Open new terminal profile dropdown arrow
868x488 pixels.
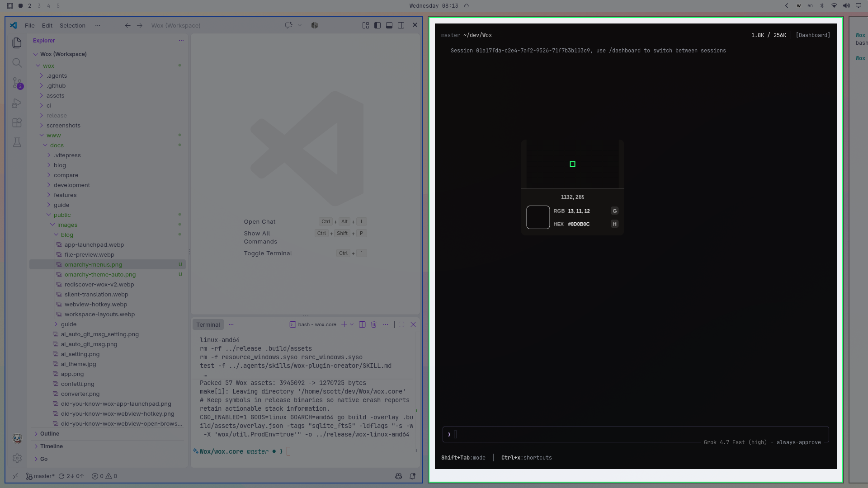click(x=352, y=324)
